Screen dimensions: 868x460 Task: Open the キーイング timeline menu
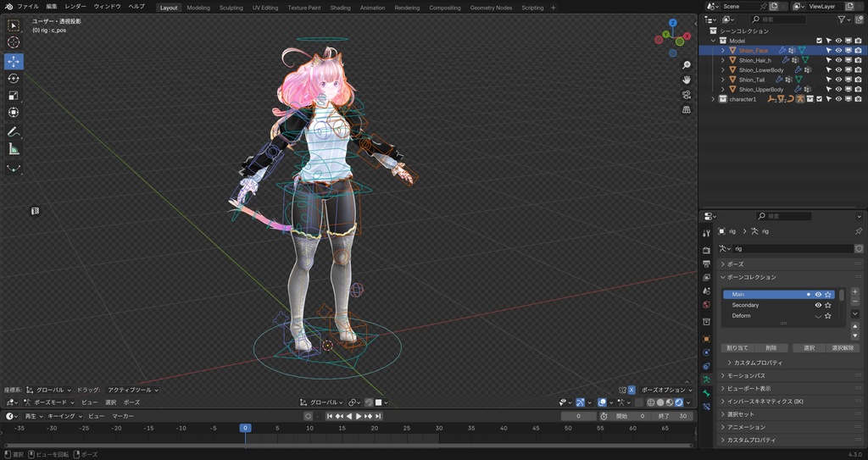coord(64,416)
